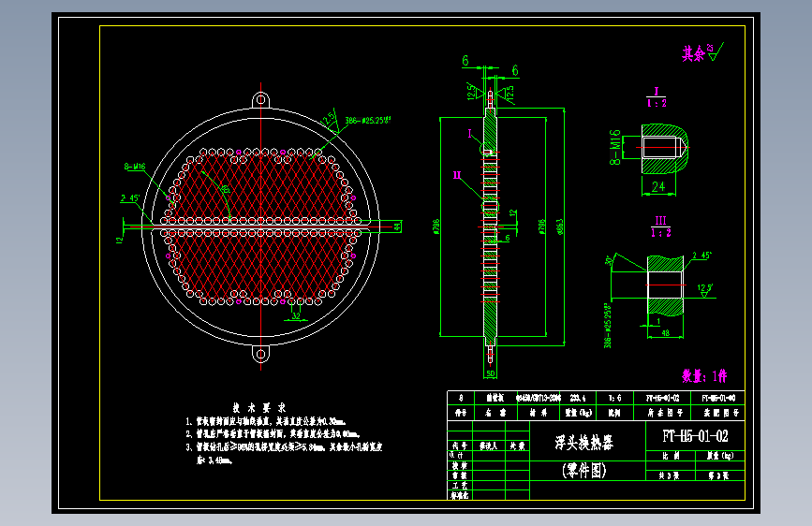
Task: Click the detail 'III' title above the 1:2 scale
Action: [x=660, y=221]
